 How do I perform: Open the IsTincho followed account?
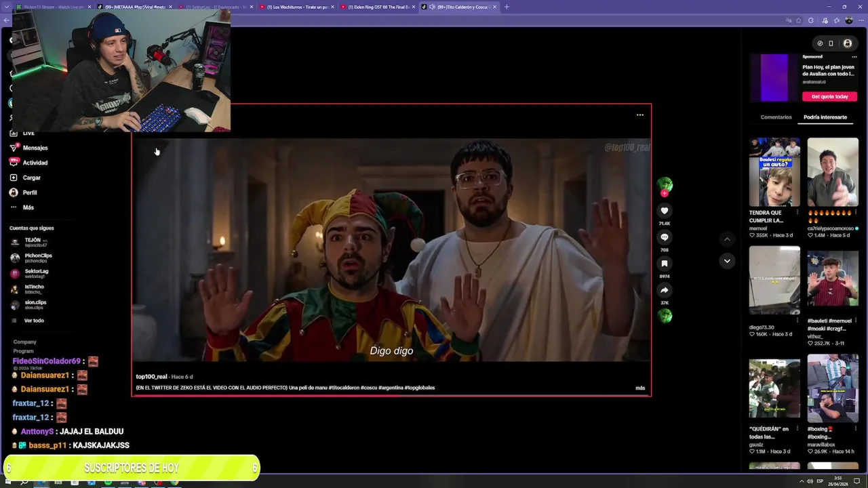click(28, 289)
